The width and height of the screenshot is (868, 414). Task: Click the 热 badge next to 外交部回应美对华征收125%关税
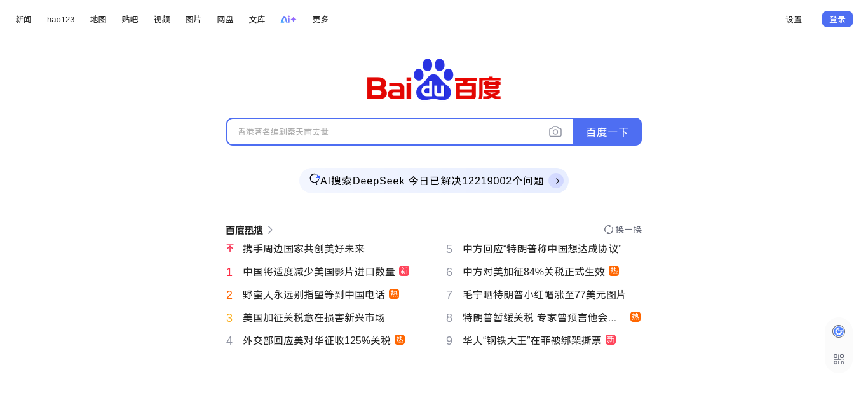400,340
